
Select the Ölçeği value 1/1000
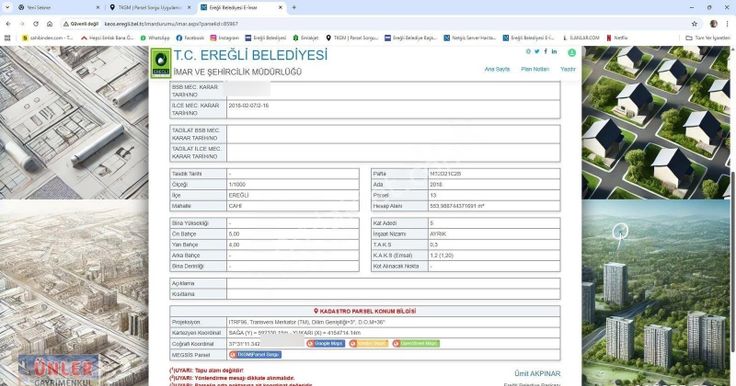click(x=237, y=185)
